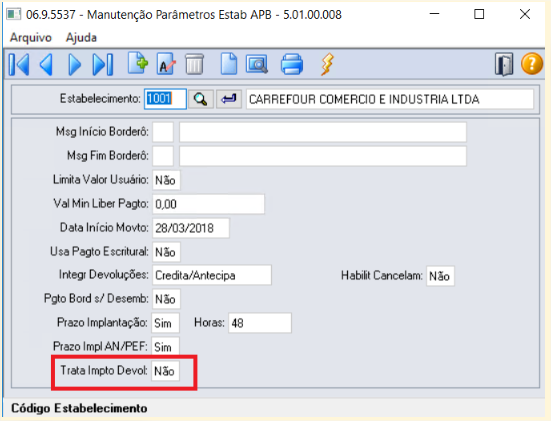Click the Limita Valor Usuário value Não
The height and width of the screenshot is (421, 551).
pyautogui.click(x=166, y=180)
